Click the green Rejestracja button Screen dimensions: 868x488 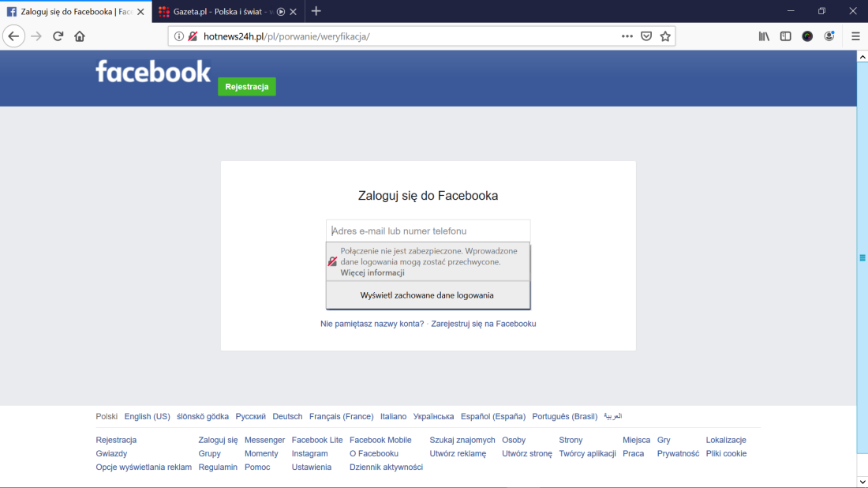[247, 87]
